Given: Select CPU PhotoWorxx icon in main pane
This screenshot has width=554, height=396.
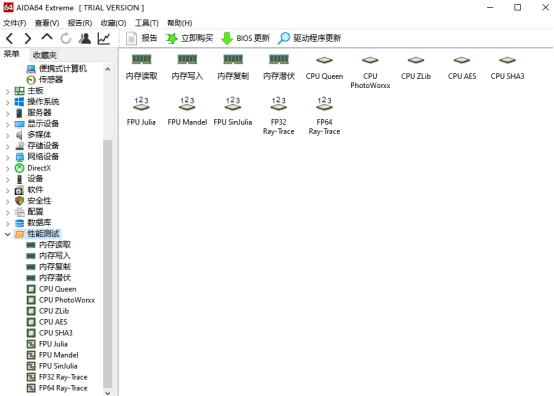Looking at the screenshot, I should [x=370, y=72].
